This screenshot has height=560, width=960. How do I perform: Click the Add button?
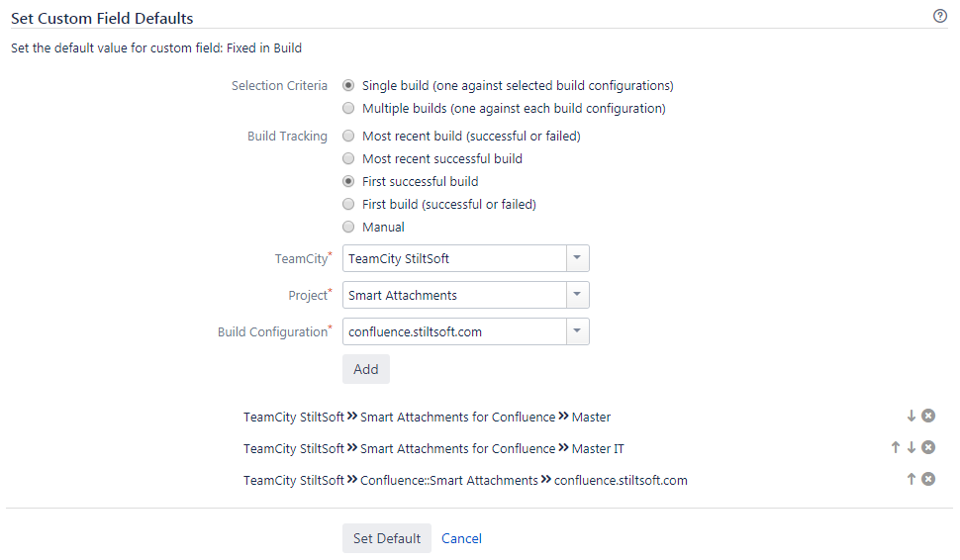(366, 369)
